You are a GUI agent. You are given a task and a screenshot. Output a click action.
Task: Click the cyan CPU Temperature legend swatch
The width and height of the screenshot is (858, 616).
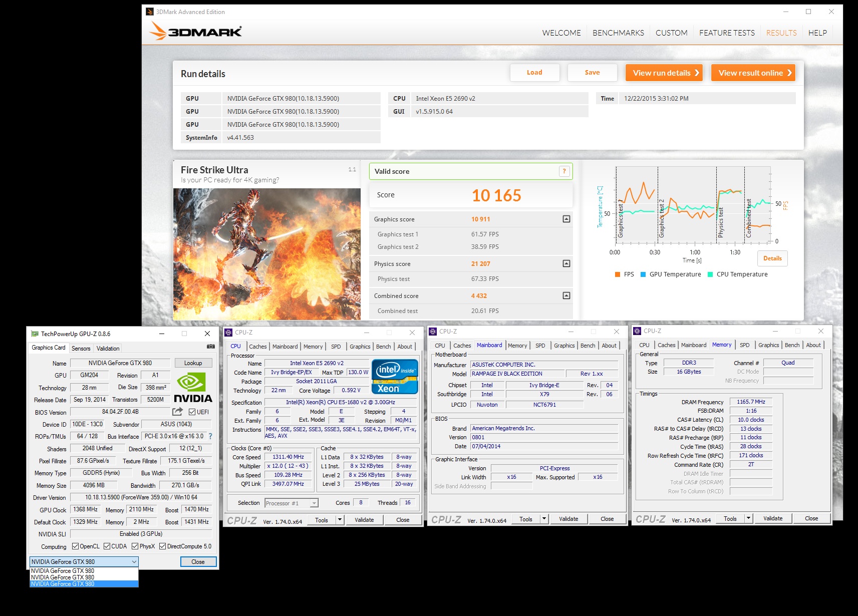click(710, 274)
